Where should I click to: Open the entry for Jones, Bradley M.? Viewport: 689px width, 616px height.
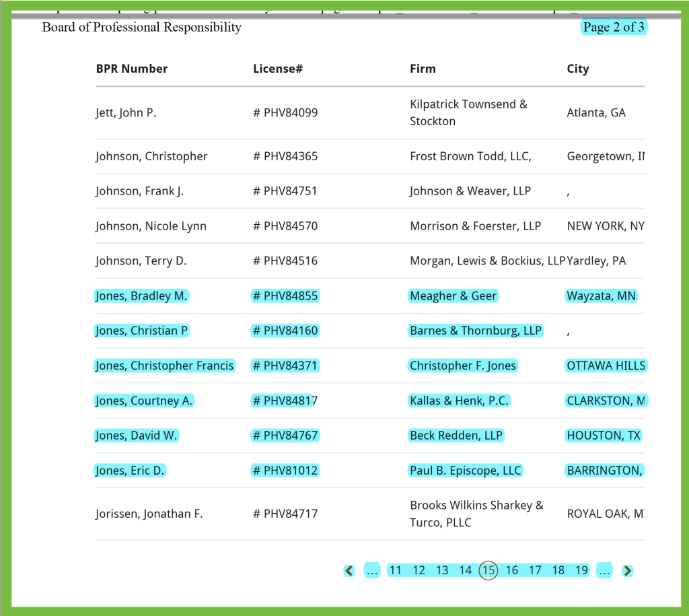(141, 296)
